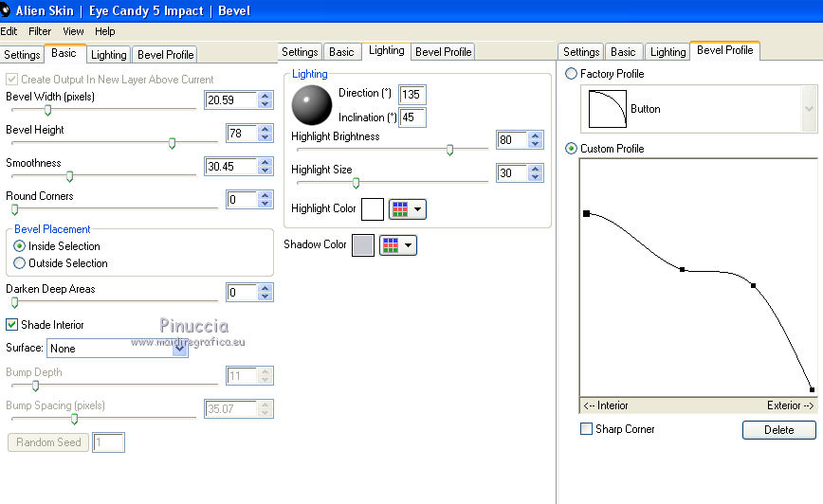Image resolution: width=823 pixels, height=504 pixels.
Task: Select the bottom-right curve end point
Action: click(812, 389)
